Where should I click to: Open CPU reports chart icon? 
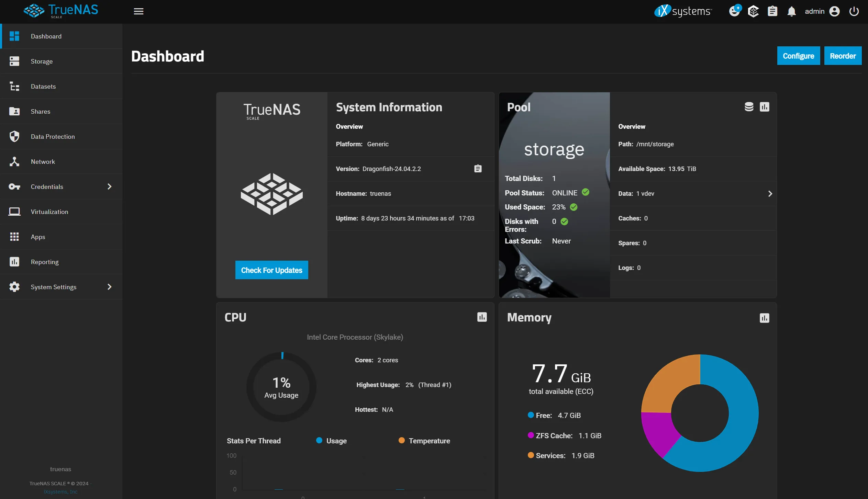tap(482, 317)
